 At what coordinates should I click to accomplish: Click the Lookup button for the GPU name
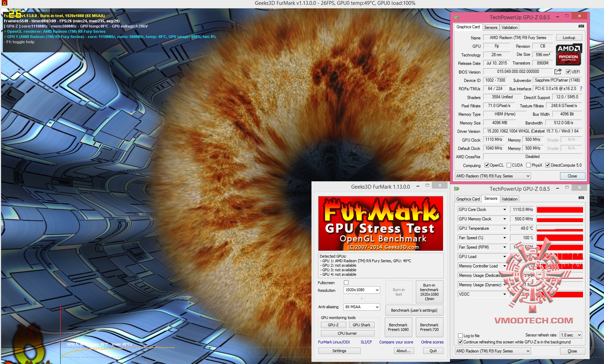[x=569, y=37]
